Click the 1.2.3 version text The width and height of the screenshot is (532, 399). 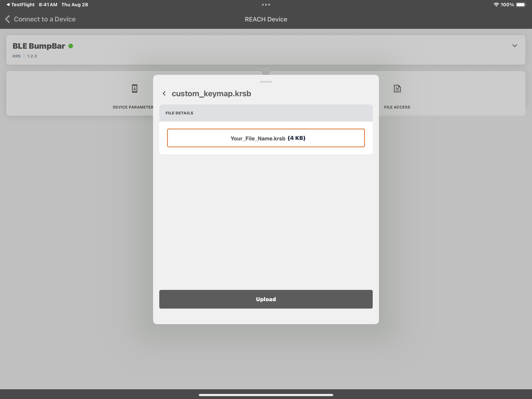click(32, 56)
